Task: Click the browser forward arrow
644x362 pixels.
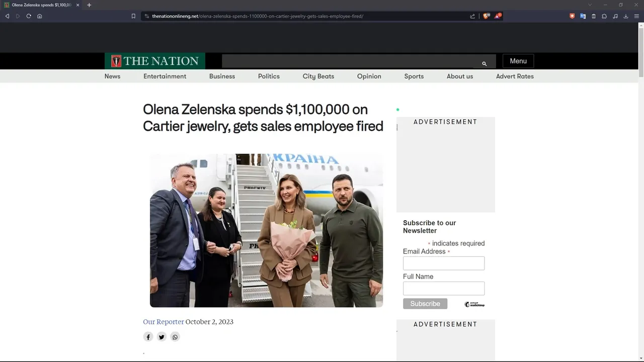Action: 18,16
